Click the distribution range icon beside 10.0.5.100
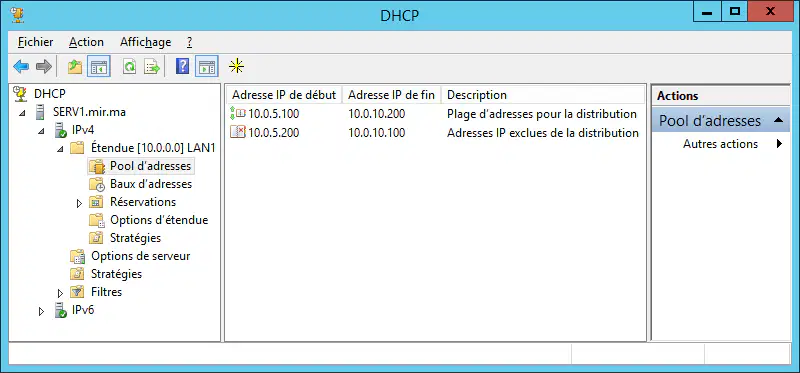 (238, 113)
